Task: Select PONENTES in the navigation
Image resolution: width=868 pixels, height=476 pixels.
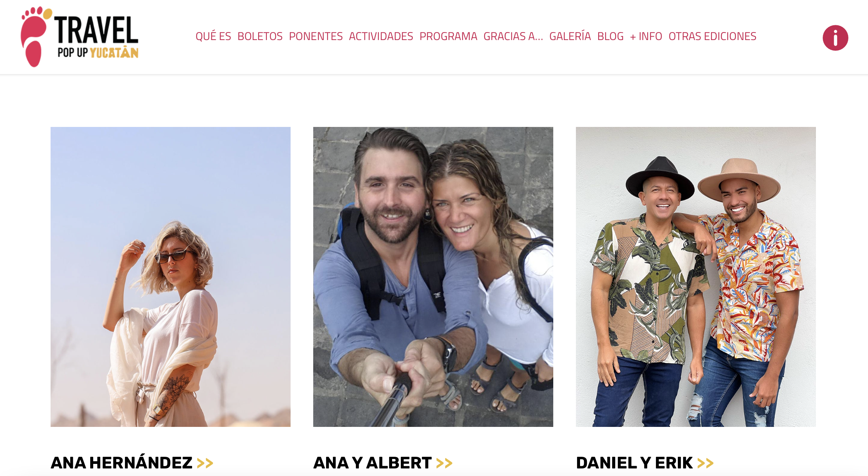Action: (316, 36)
